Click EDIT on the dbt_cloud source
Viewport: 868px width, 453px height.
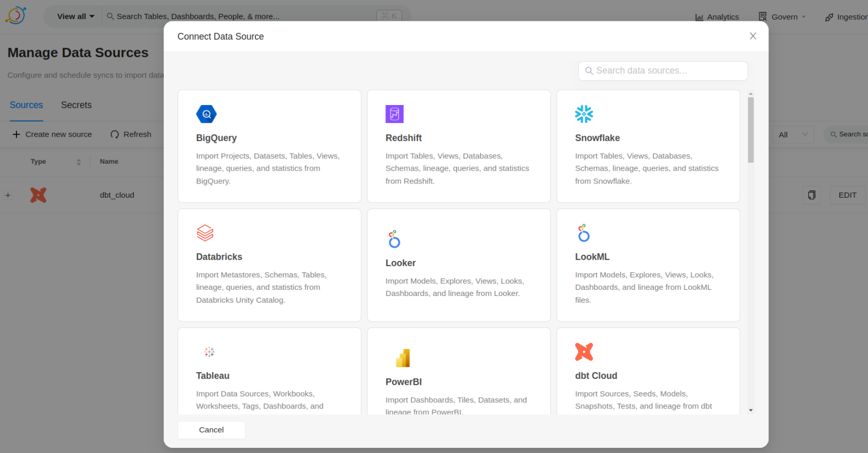pos(847,195)
